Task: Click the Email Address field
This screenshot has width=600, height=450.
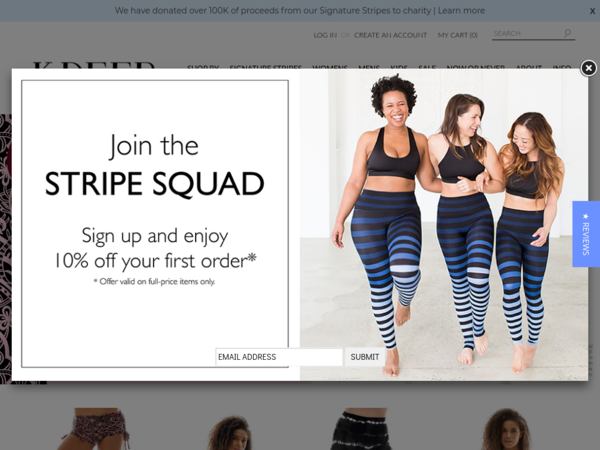Action: pyautogui.click(x=279, y=357)
